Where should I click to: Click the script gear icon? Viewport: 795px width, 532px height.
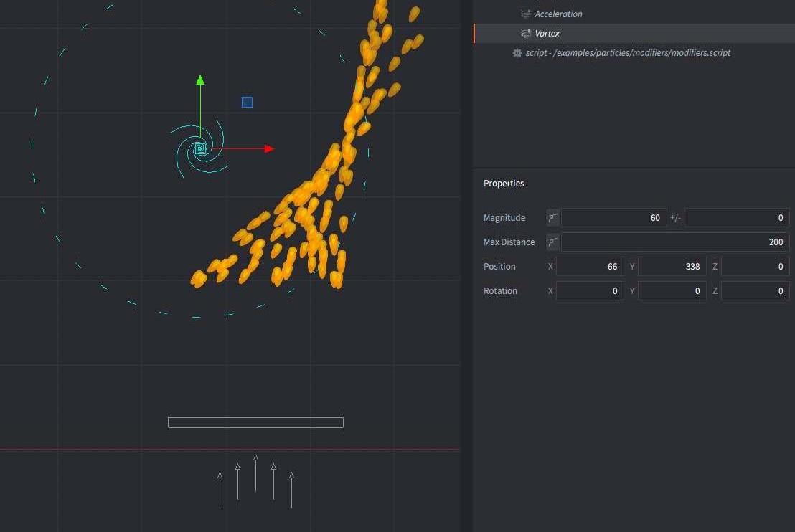point(517,52)
